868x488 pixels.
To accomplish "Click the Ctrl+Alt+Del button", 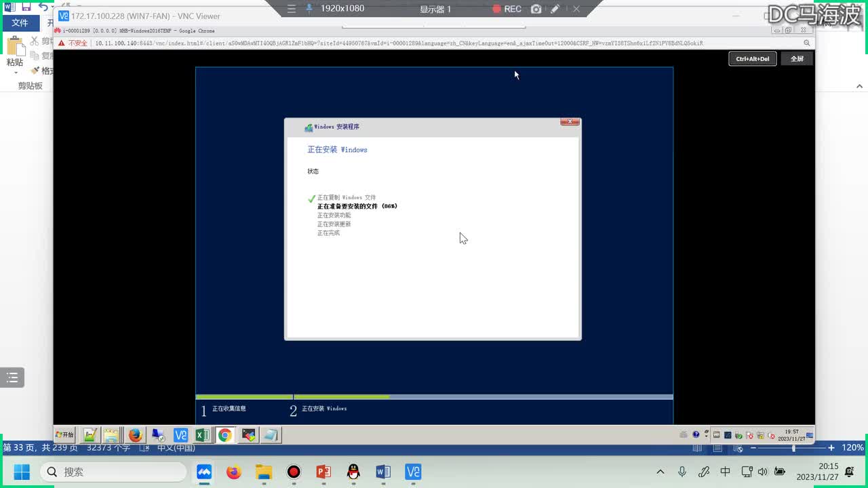I will tap(752, 59).
